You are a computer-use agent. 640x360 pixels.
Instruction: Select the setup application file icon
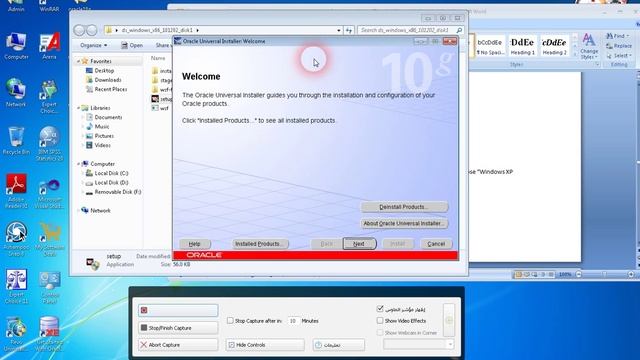(155, 99)
